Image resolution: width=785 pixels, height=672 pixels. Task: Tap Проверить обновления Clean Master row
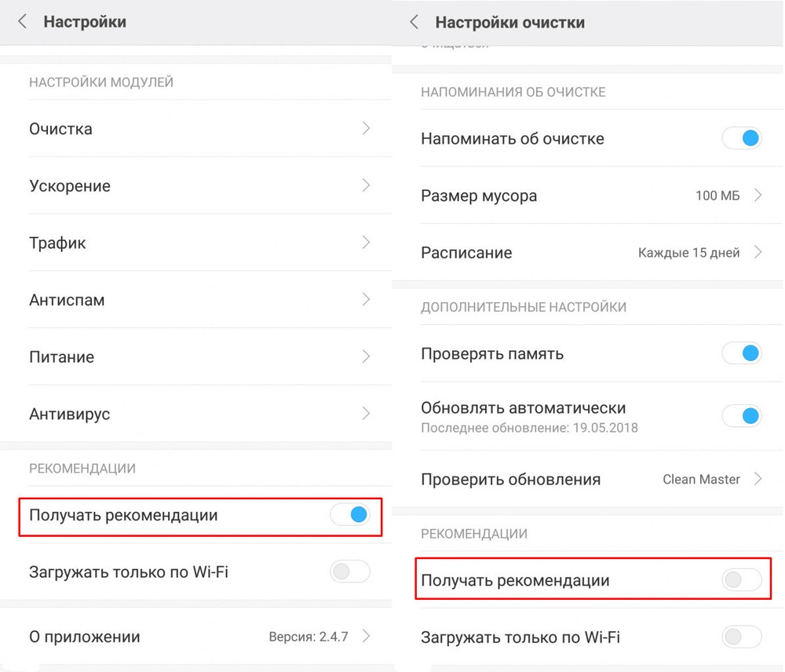tap(590, 479)
